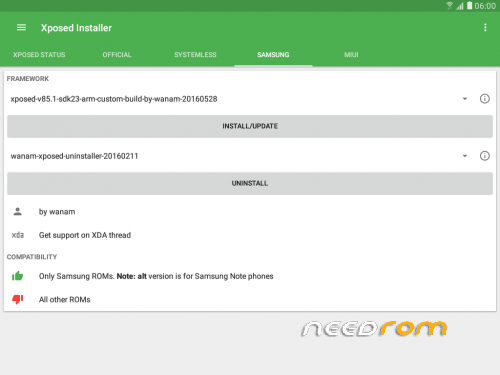Tap the person icon beside 'by wanam'
The height and width of the screenshot is (375, 500).
tap(18, 212)
